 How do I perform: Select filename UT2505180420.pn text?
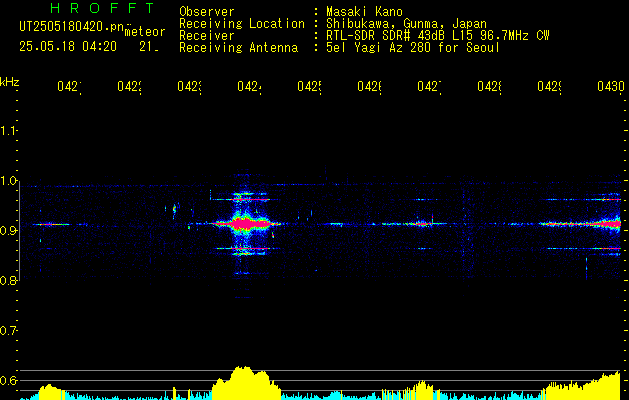72,27
